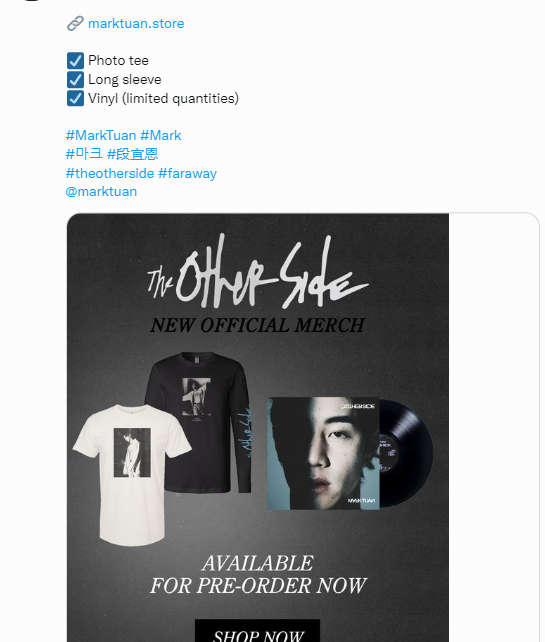This screenshot has height=642, width=545.
Task: Click the check mark emoji beside Photo tee
Action: coord(75,61)
